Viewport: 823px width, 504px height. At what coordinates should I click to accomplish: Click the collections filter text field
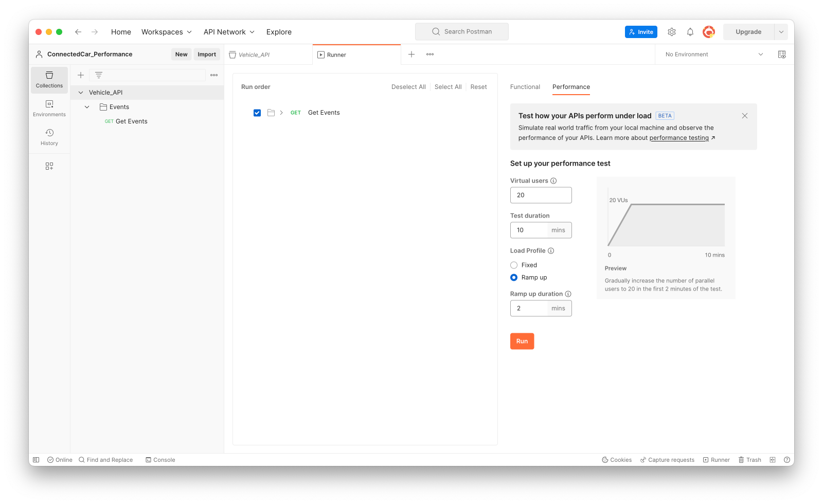tap(147, 75)
